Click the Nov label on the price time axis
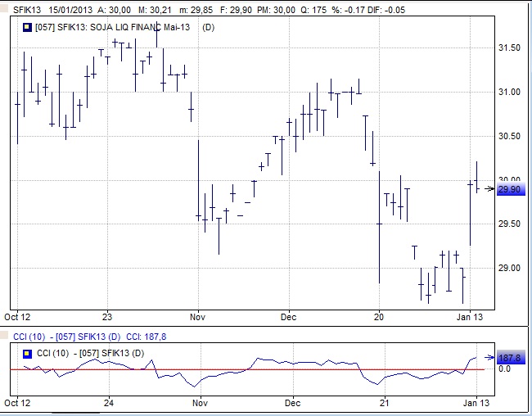The height and width of the screenshot is (416, 532). pos(197,314)
